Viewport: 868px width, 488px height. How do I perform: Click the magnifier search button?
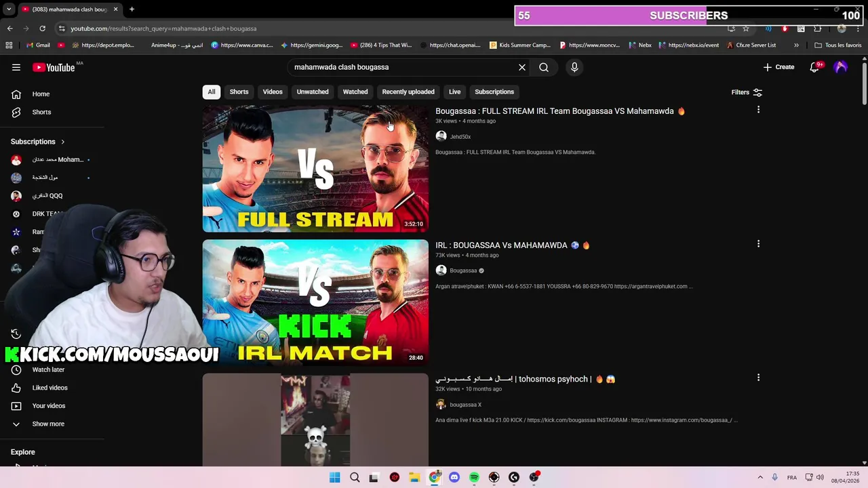click(544, 67)
